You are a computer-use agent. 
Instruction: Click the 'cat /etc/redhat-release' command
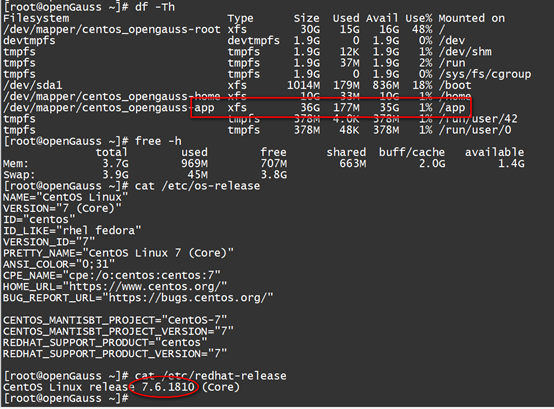coord(211,376)
